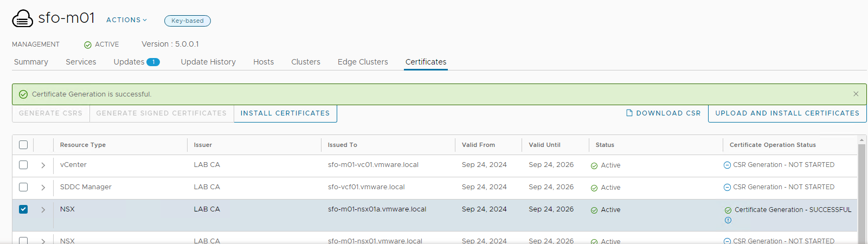Uncheck the selected NSX row checkbox

coord(23,209)
